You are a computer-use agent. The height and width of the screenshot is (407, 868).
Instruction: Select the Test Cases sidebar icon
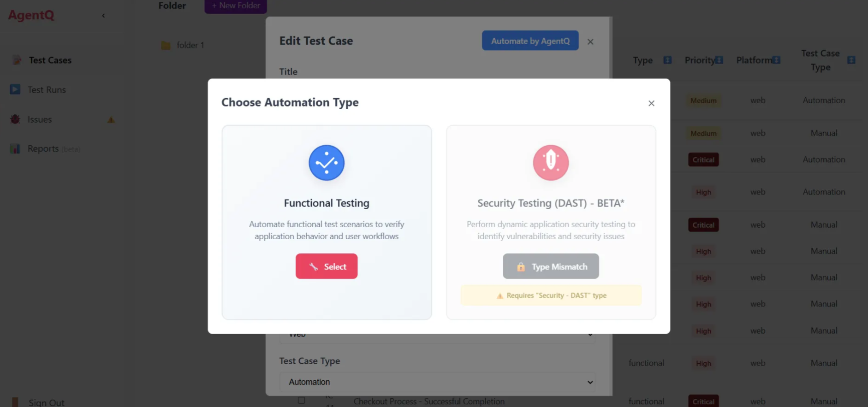click(x=16, y=60)
